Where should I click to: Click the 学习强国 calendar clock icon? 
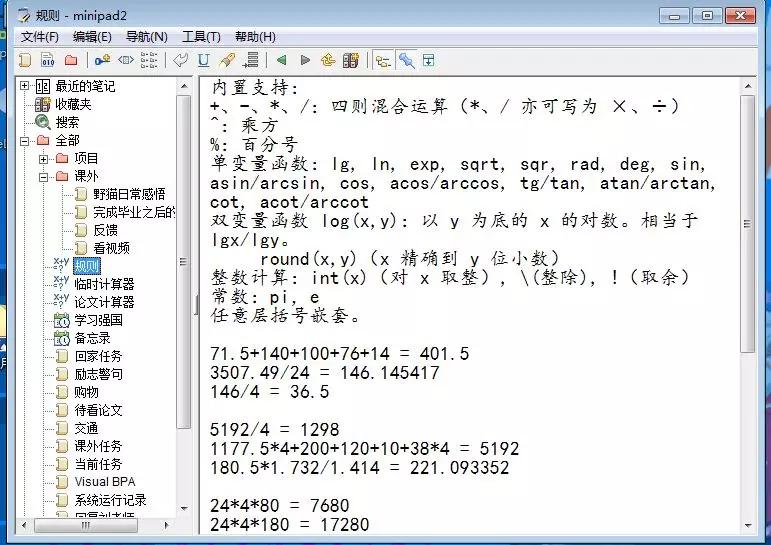(61, 320)
